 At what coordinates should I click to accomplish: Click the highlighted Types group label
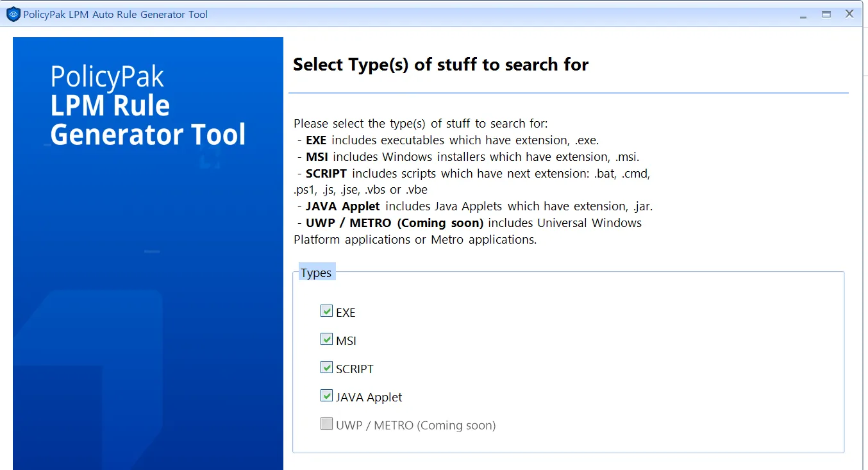coord(316,273)
